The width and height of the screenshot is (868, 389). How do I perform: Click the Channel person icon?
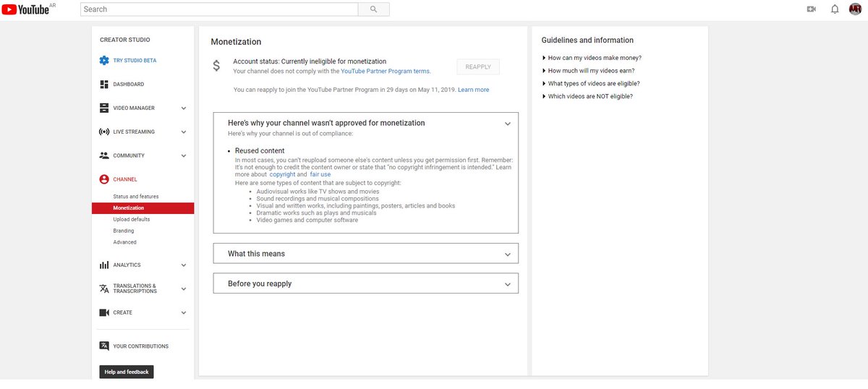tap(104, 179)
